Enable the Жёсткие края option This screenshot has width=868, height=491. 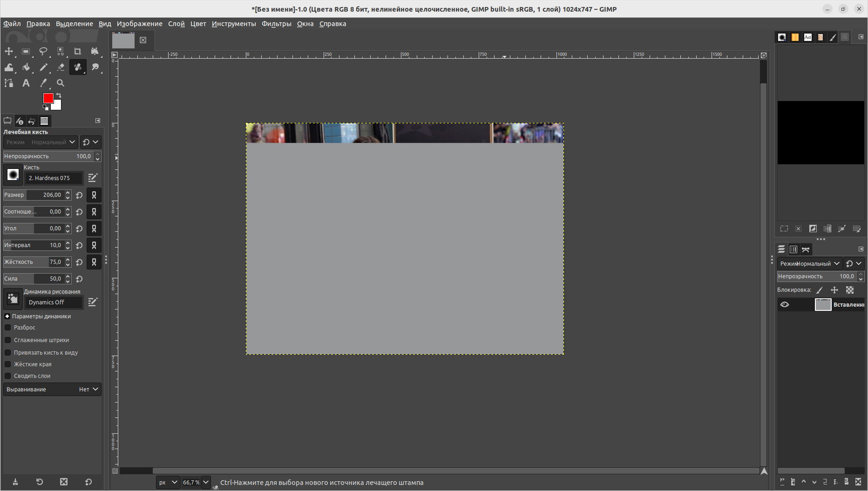pyautogui.click(x=8, y=364)
